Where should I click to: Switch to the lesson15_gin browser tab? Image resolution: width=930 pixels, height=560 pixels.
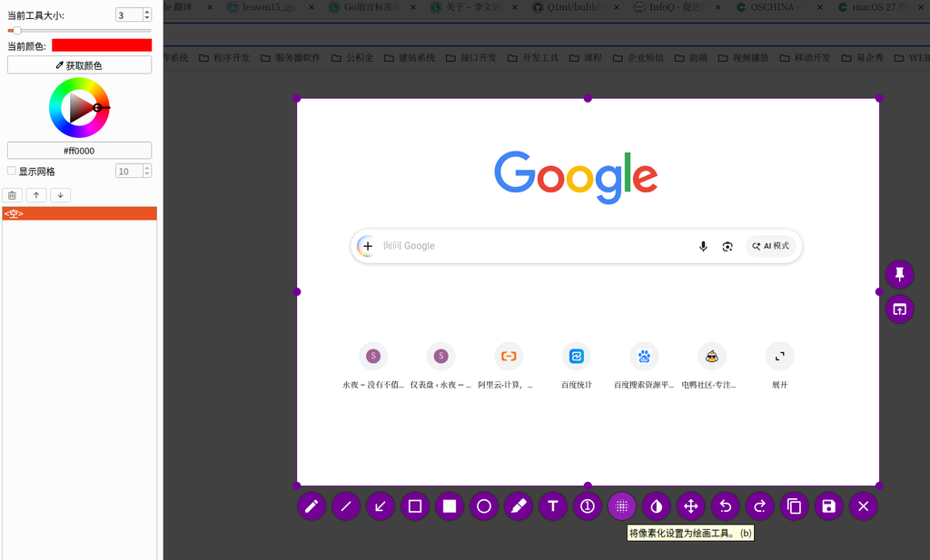pyautogui.click(x=270, y=7)
